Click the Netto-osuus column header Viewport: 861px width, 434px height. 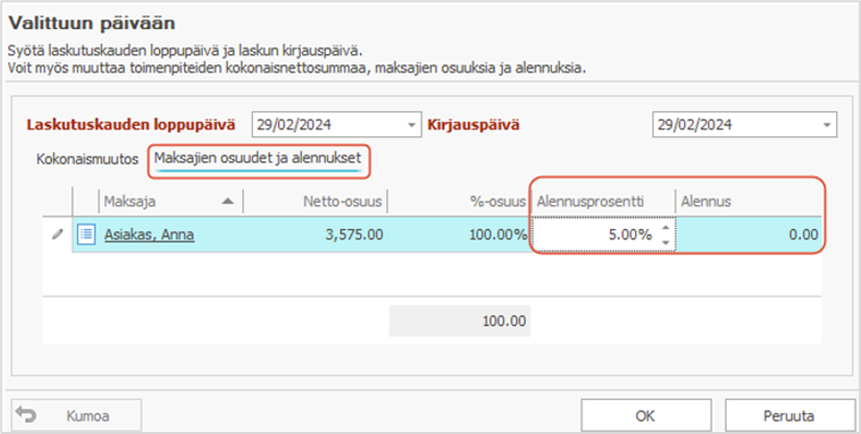coord(316,201)
